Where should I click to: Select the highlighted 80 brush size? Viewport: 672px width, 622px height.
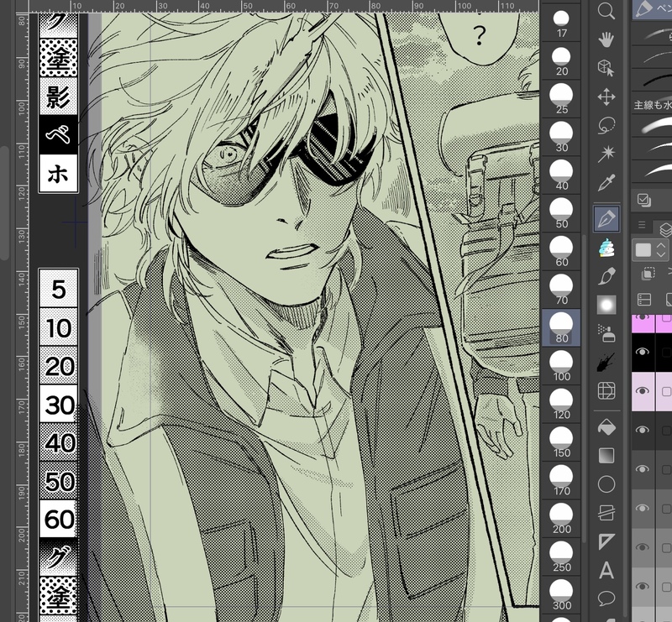point(561,327)
